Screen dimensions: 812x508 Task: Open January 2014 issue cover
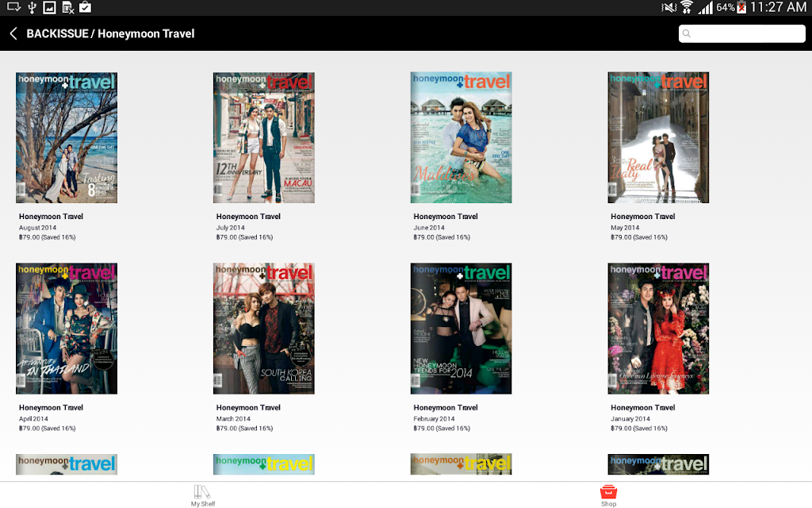[658, 328]
